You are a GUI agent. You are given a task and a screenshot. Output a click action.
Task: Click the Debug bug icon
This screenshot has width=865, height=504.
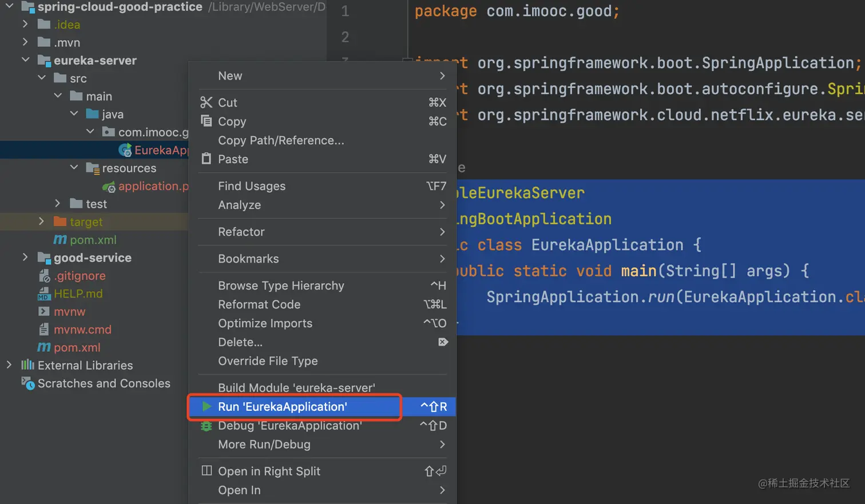pyautogui.click(x=206, y=426)
